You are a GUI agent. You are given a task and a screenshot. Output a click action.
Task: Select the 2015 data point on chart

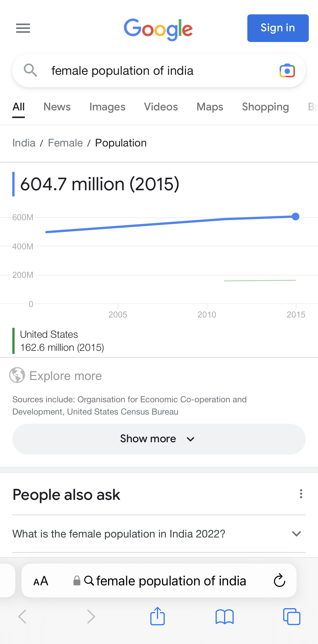click(295, 216)
